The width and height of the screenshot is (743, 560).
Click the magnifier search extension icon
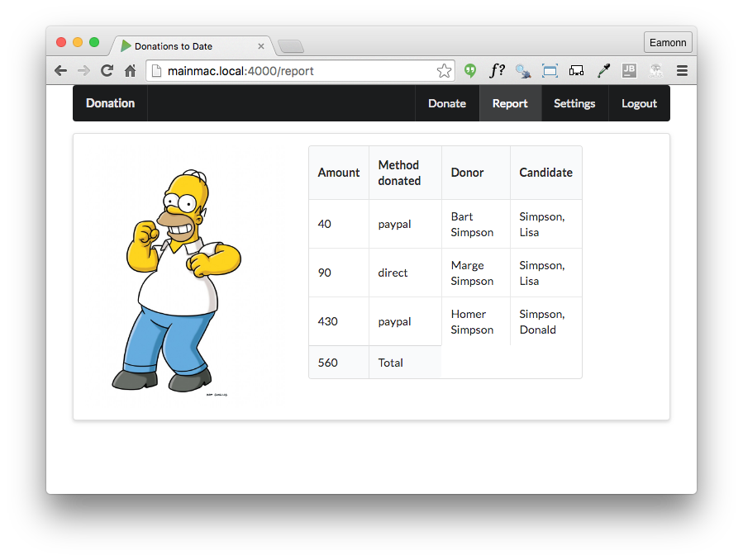click(523, 71)
